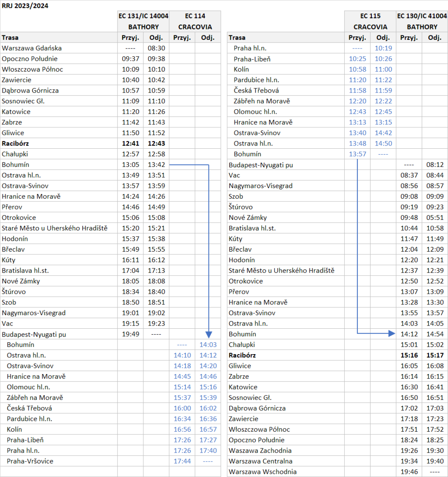Click the Praha-Vršovice station name

[30, 461]
